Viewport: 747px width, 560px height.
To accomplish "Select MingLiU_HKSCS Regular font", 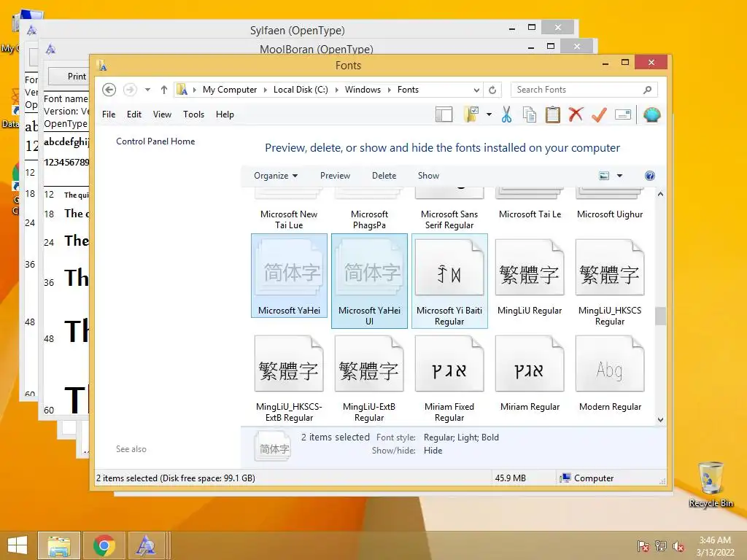I will coord(610,282).
